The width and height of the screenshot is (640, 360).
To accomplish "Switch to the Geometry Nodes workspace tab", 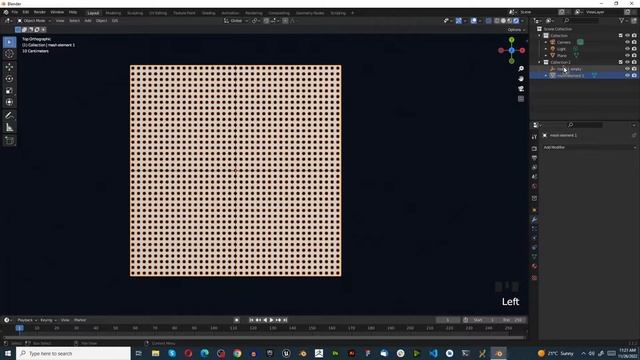I will click(310, 13).
